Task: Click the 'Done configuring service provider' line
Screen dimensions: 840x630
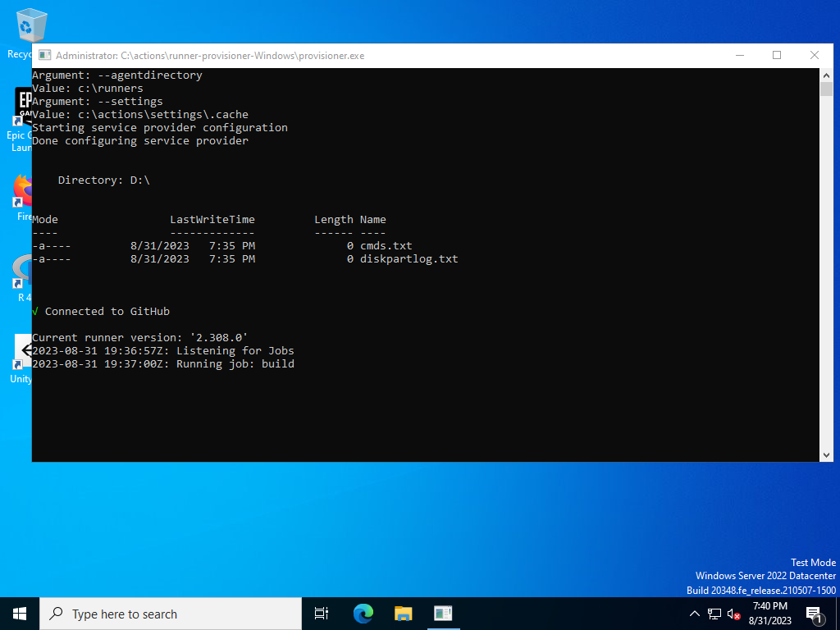Action: pyautogui.click(x=139, y=141)
